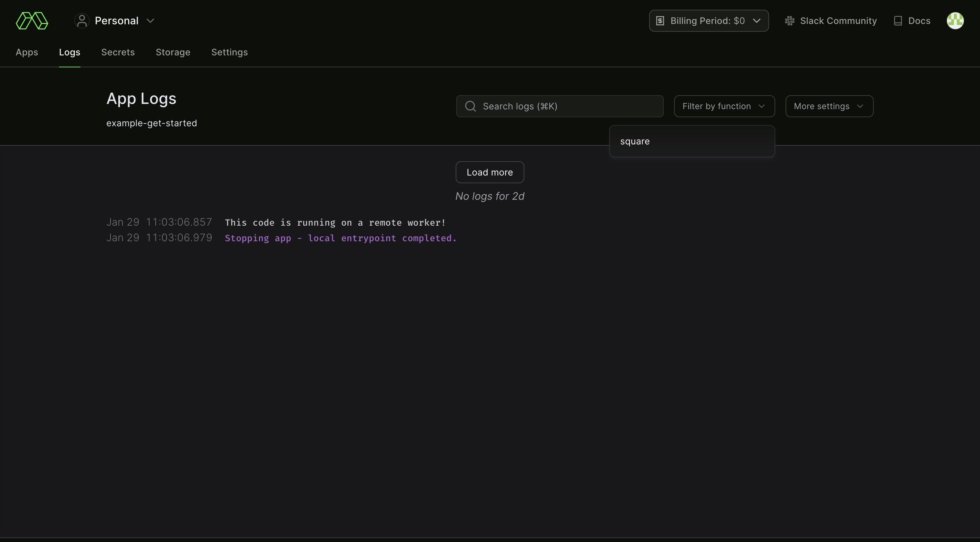
Task: Click the Load more button
Action: 490,172
